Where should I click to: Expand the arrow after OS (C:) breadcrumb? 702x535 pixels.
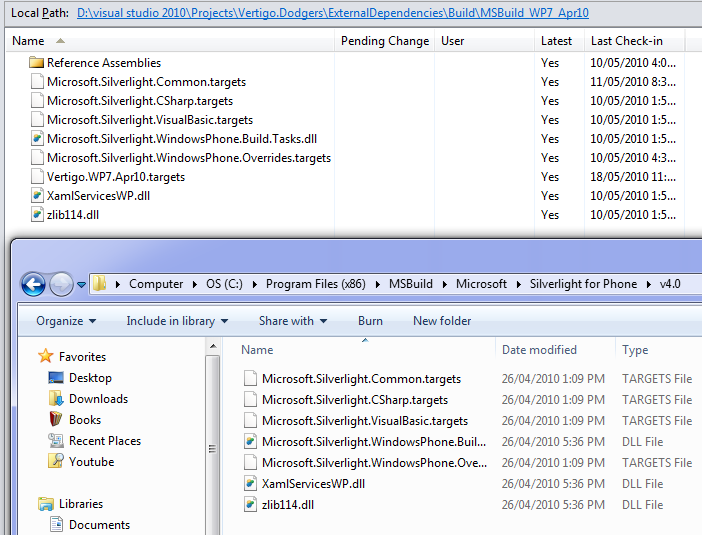[x=254, y=284]
